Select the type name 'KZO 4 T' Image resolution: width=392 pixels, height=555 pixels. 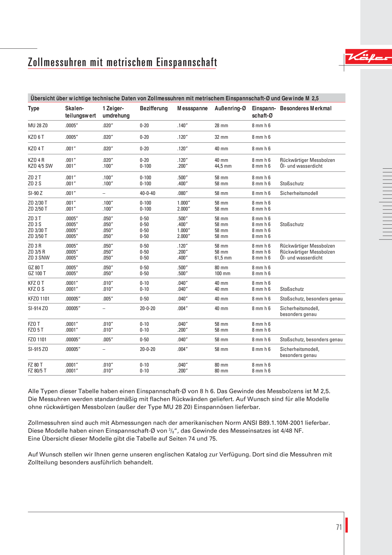[36, 149]
